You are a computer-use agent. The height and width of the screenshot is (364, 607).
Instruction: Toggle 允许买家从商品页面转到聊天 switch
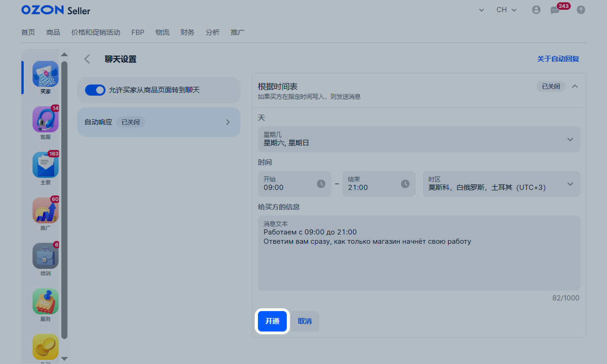(95, 90)
